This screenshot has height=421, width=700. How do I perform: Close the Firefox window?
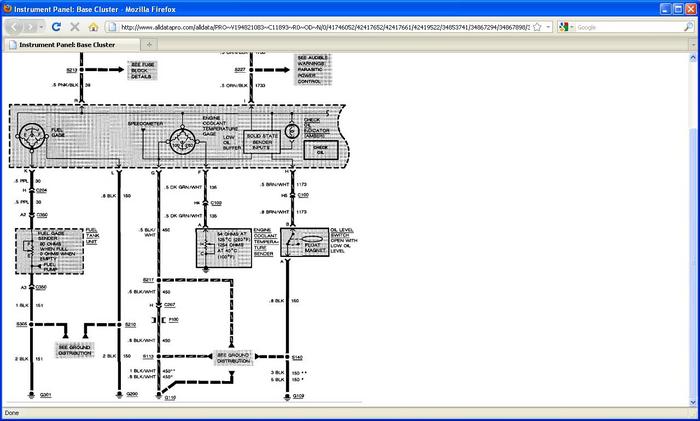[691, 9]
